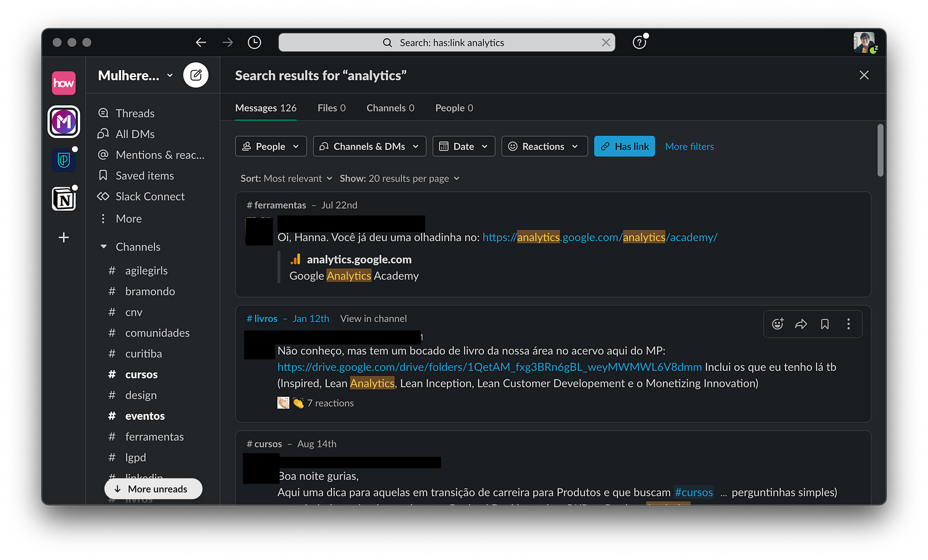This screenshot has height=560, width=928.
Task: Close the search results panel
Action: pos(864,75)
